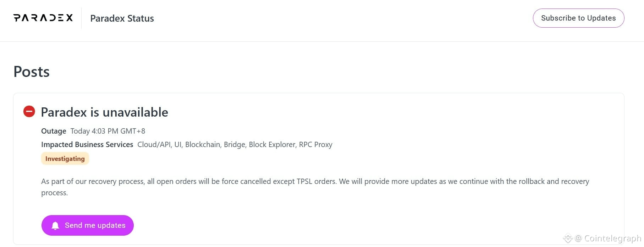Screen dimensions: 644x247
Task: Open the Paradex Status header title
Action: tap(122, 18)
